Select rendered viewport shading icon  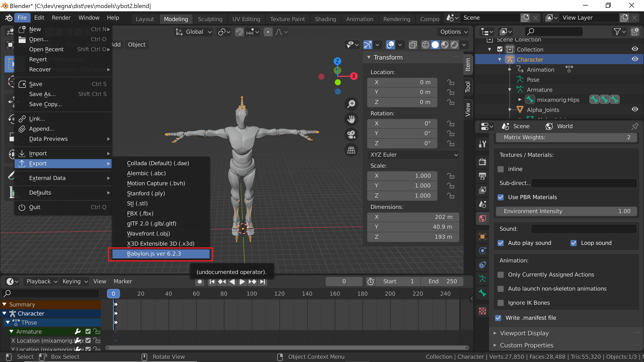click(x=454, y=45)
